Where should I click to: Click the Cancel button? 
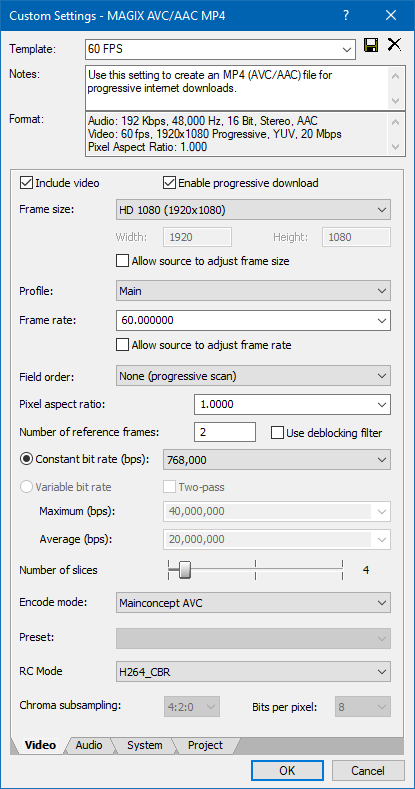click(x=368, y=770)
